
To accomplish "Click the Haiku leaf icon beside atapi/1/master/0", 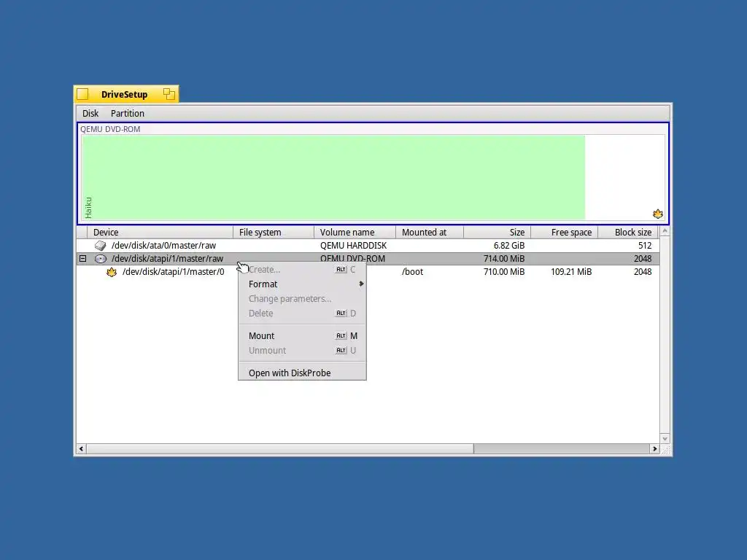I will 112,273.
